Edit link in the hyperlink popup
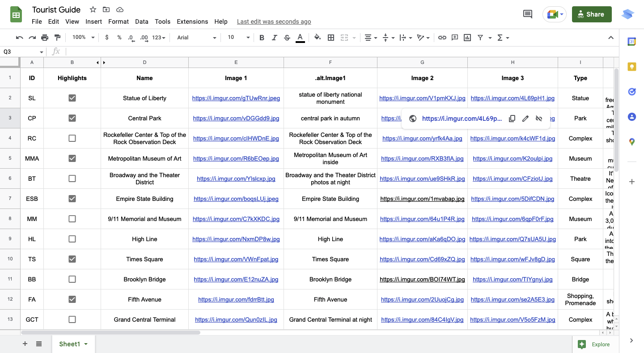Image resolution: width=644 pixels, height=353 pixels. click(x=525, y=119)
